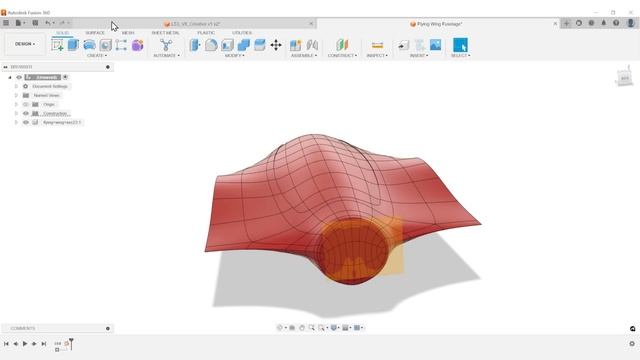Jump to timeline start button

coord(6,344)
